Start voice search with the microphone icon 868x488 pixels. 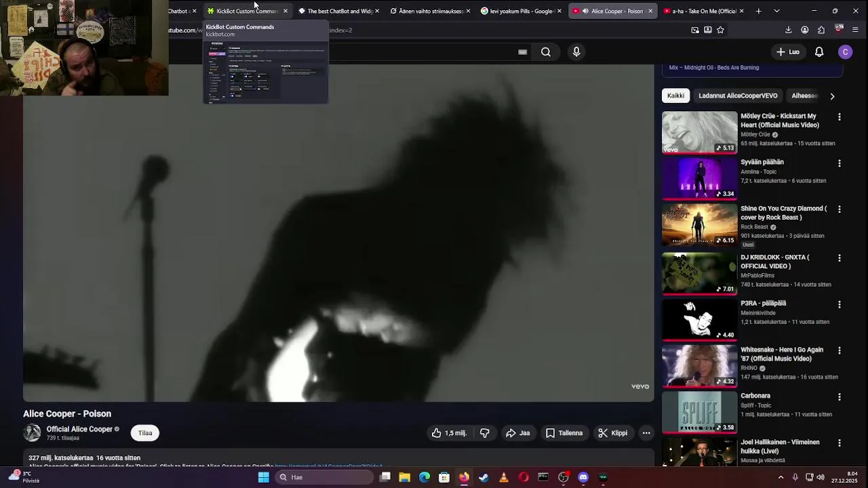coord(576,52)
